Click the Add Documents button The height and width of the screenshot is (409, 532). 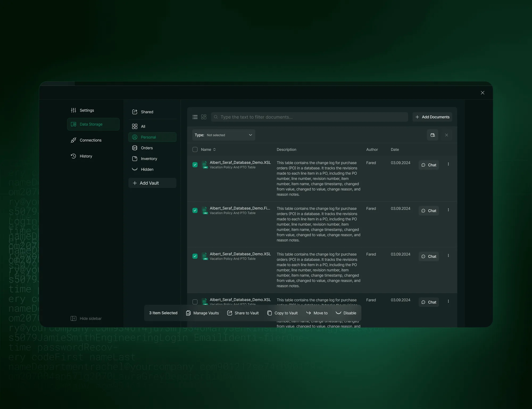click(432, 117)
